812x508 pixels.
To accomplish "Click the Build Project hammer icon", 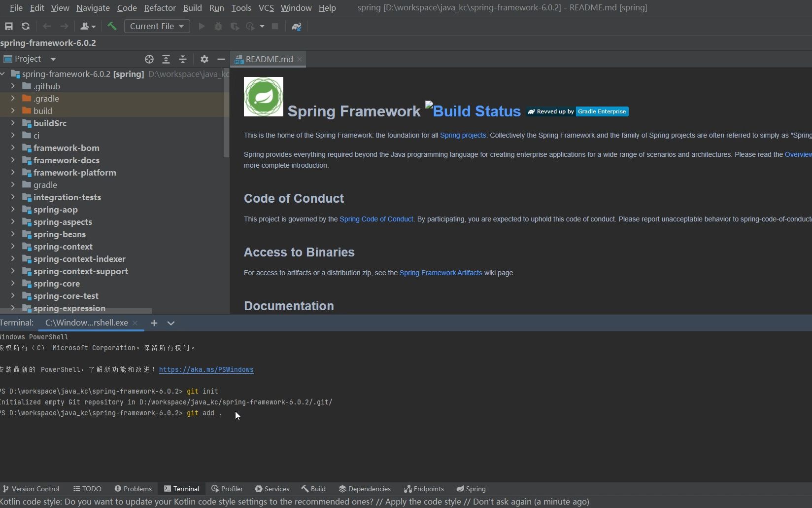I will [112, 26].
